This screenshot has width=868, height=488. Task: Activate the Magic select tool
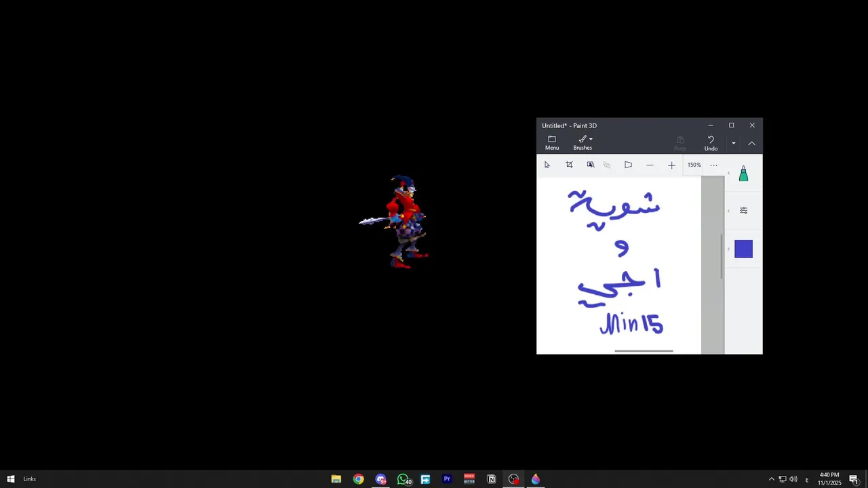click(x=591, y=165)
